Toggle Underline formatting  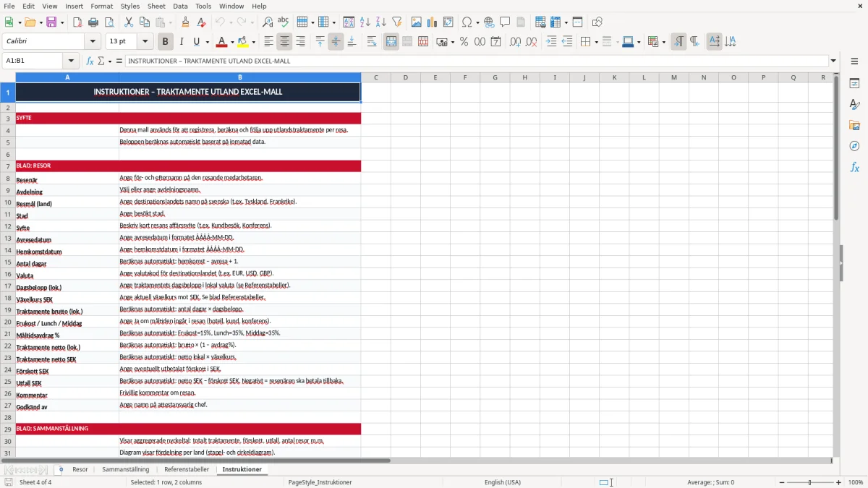196,42
